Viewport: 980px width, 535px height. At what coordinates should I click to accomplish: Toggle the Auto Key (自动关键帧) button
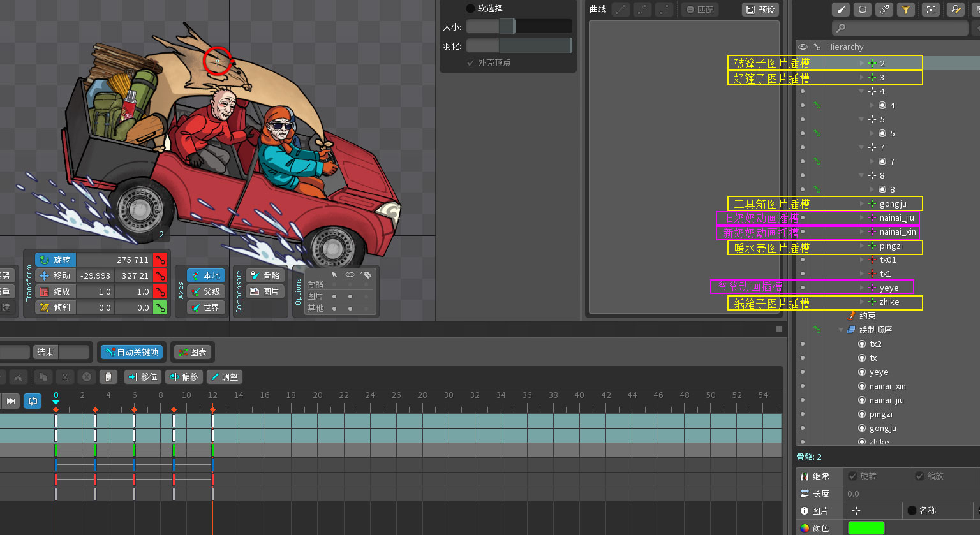pos(131,352)
